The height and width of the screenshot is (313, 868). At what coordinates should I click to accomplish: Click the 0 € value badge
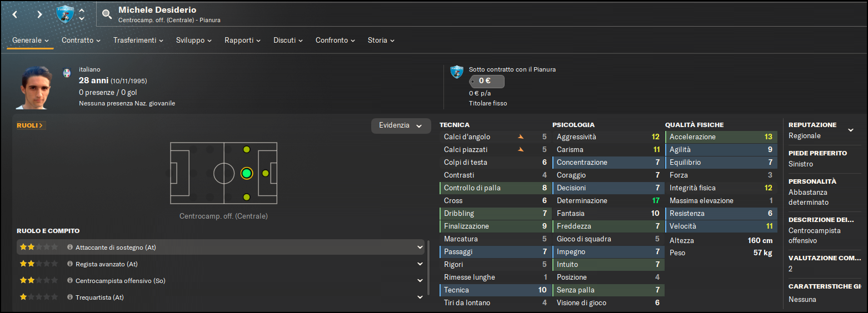coord(487,81)
